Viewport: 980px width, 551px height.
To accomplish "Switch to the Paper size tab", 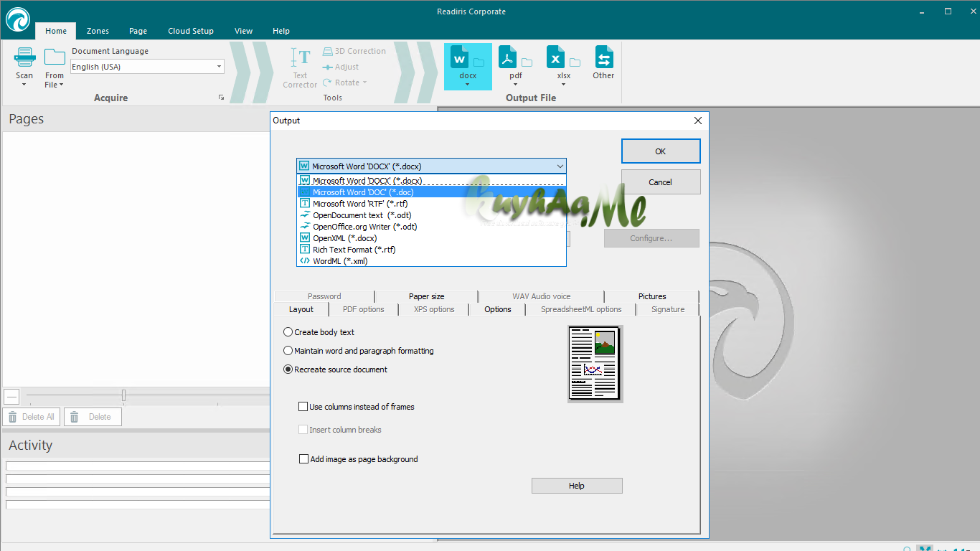I will pyautogui.click(x=427, y=296).
